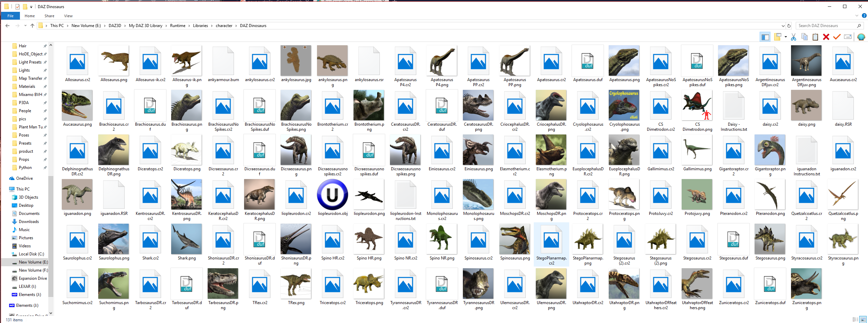Open the Recent locations dropdown next to Forward
Screen dimensions: 868x323
[x=25, y=26]
